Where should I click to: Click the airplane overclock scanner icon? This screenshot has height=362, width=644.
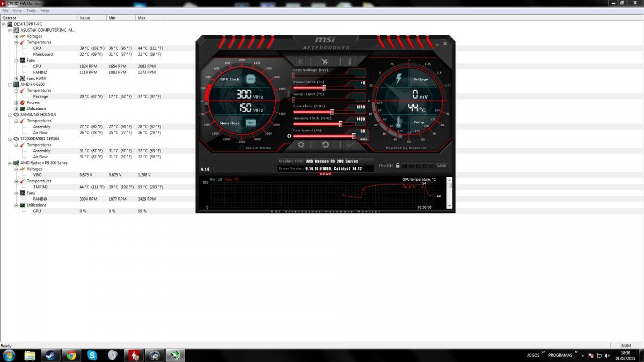click(x=325, y=62)
